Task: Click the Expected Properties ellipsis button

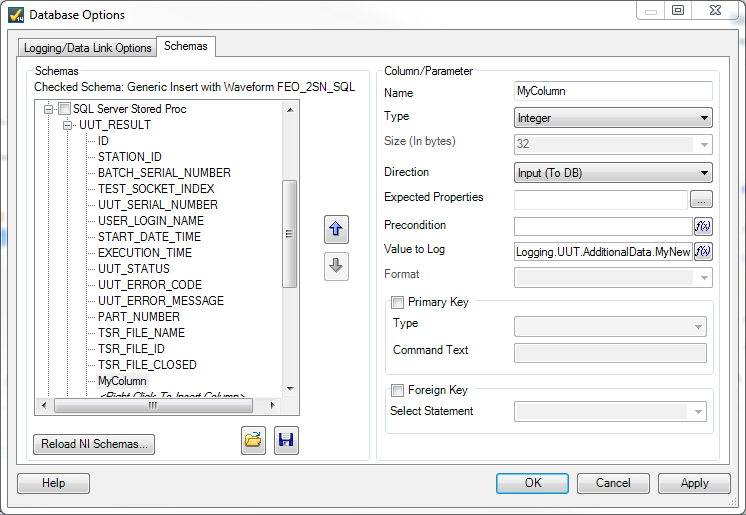Action: (x=701, y=199)
